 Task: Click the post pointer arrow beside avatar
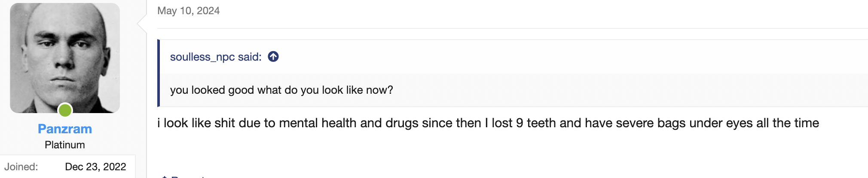(x=142, y=24)
